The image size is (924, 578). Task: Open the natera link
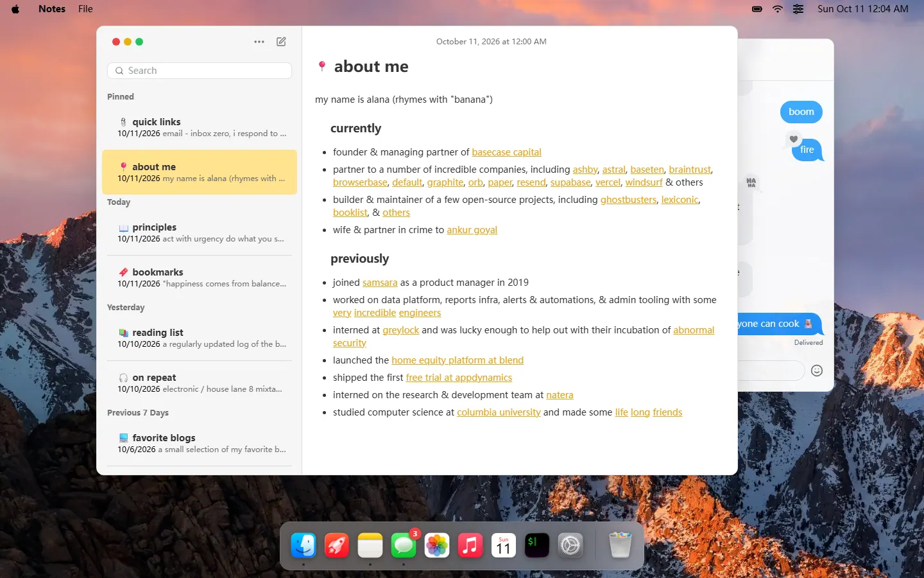pyautogui.click(x=560, y=395)
